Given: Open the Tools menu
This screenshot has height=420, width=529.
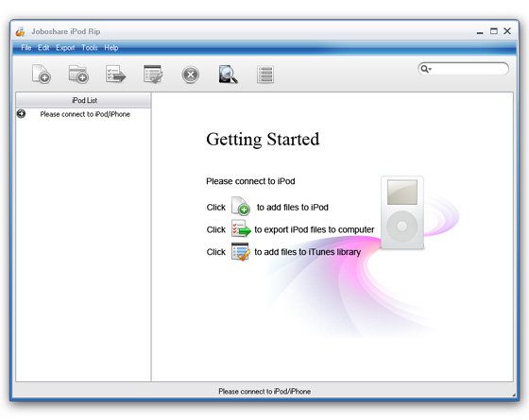Looking at the screenshot, I should pos(90,47).
